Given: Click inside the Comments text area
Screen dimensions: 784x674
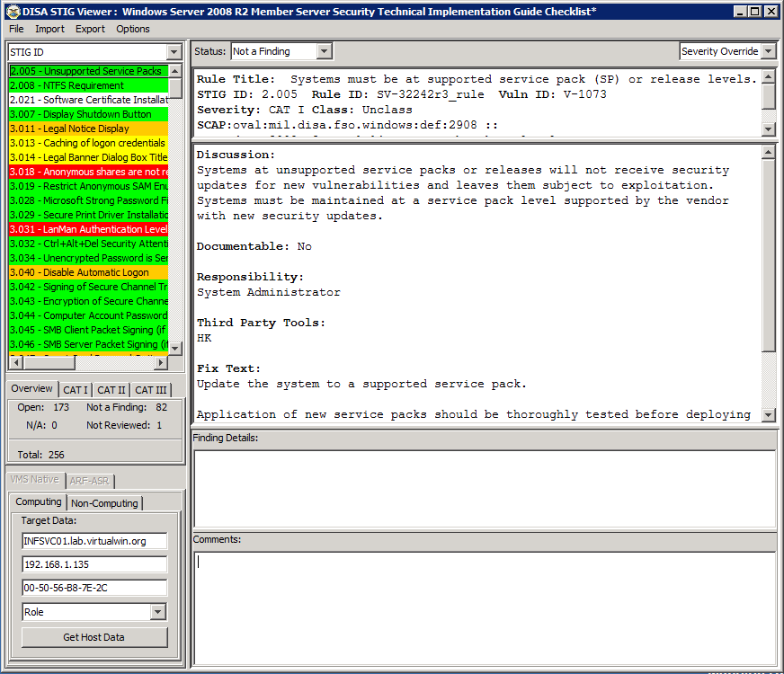Looking at the screenshot, I should point(485,608).
